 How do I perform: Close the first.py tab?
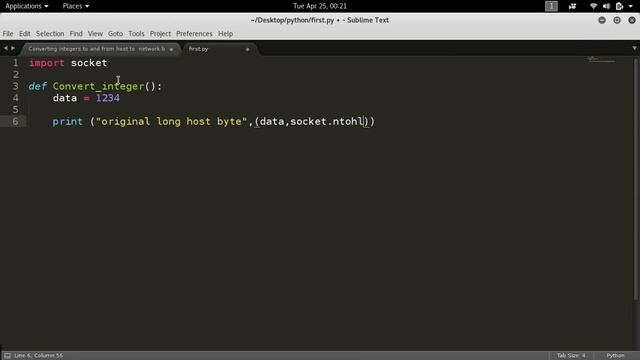coord(247,49)
